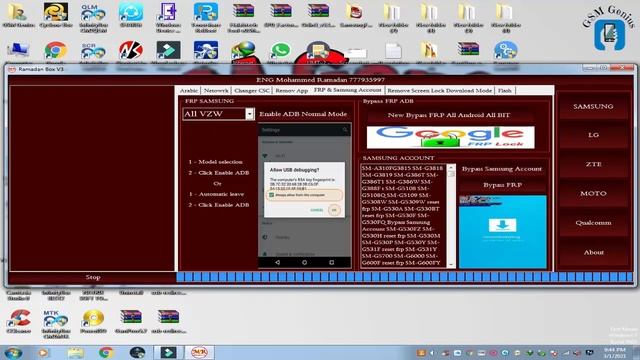Switch to the Arabic tab

point(189,90)
